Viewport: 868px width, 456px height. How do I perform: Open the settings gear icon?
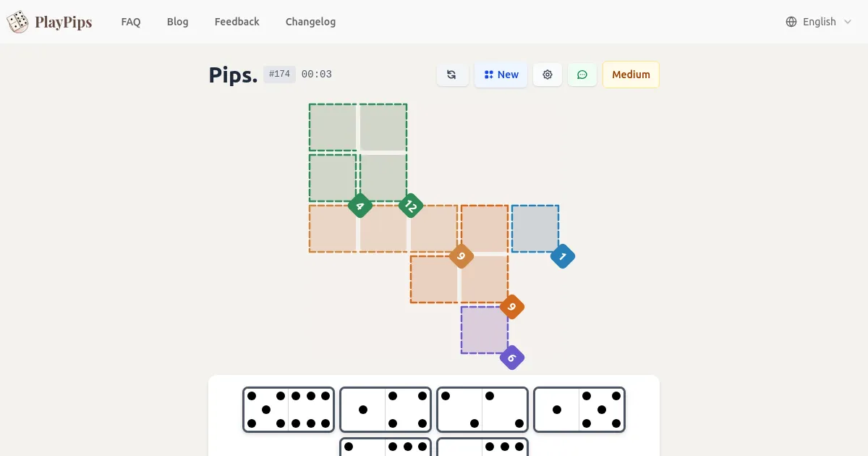pyautogui.click(x=548, y=75)
